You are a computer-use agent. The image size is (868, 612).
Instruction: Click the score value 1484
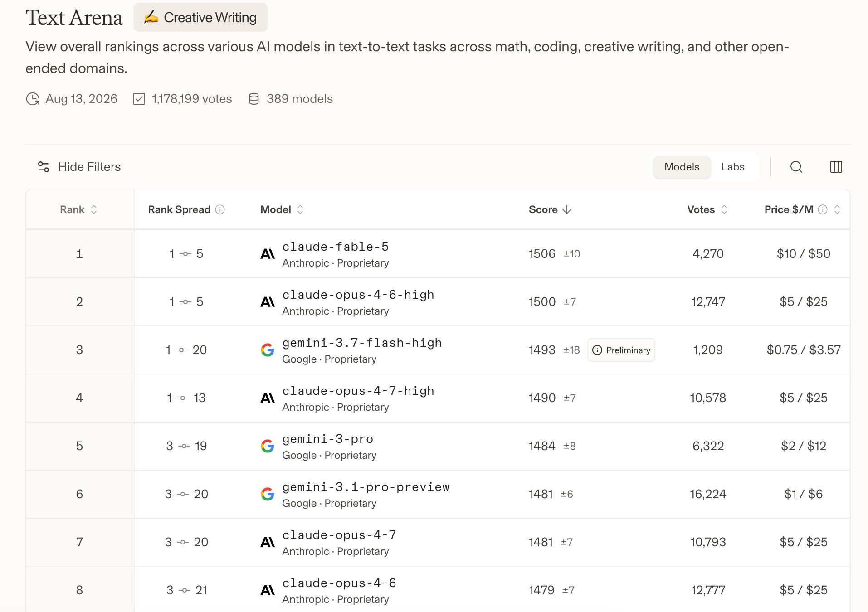pyautogui.click(x=542, y=446)
